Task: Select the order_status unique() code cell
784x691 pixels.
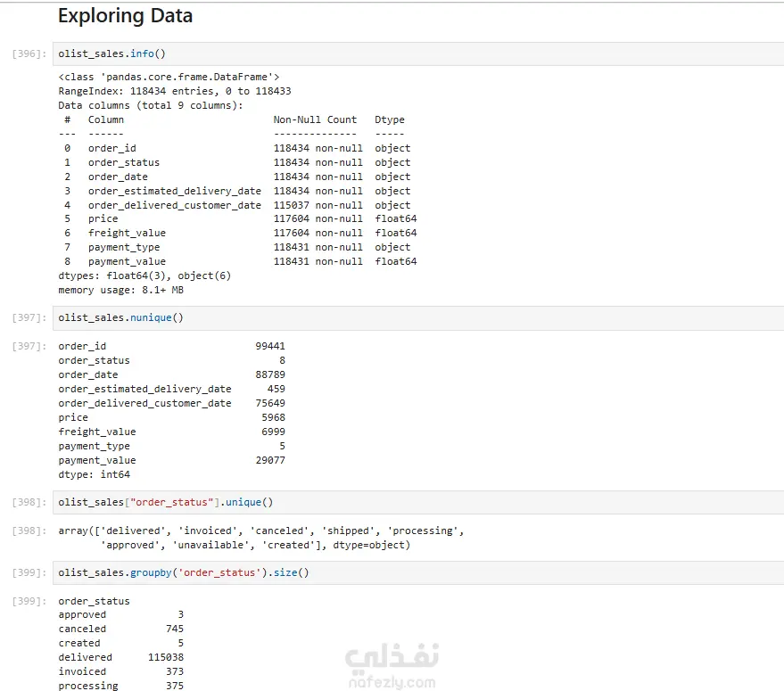Action: pyautogui.click(x=410, y=502)
